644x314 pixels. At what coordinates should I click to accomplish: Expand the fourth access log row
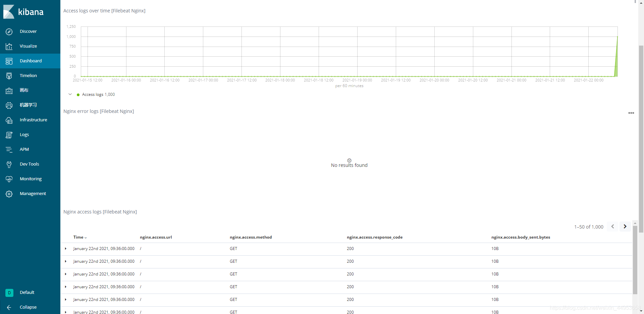coord(66,287)
